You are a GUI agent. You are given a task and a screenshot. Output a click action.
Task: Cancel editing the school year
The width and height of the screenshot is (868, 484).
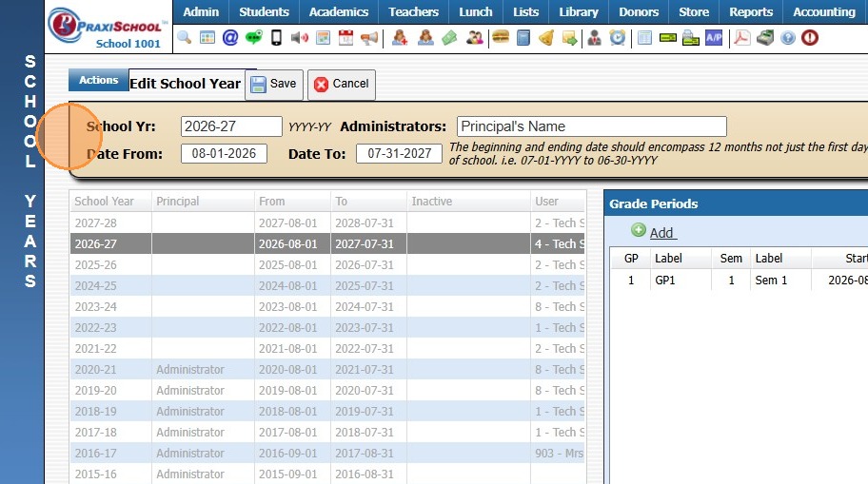(342, 84)
